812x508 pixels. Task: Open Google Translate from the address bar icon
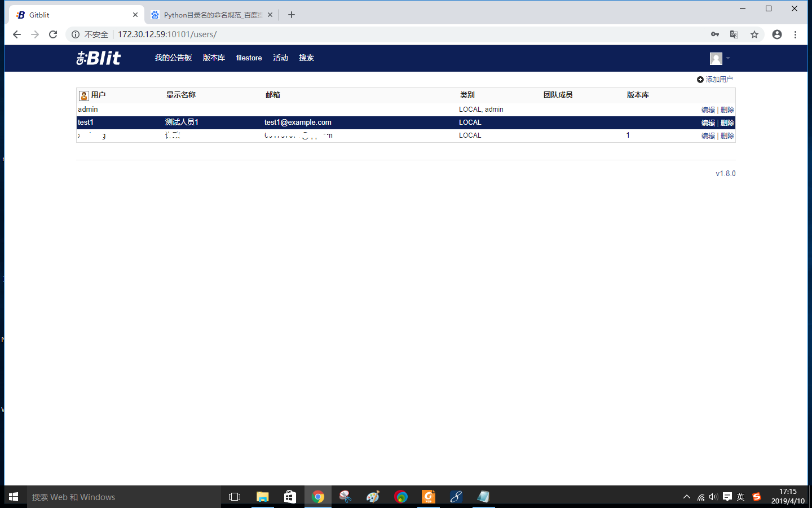pos(734,34)
